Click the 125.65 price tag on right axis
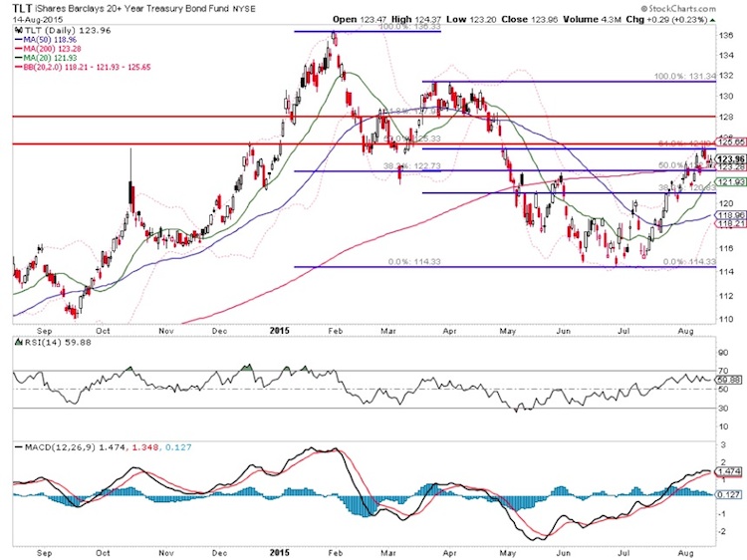 pos(731,141)
